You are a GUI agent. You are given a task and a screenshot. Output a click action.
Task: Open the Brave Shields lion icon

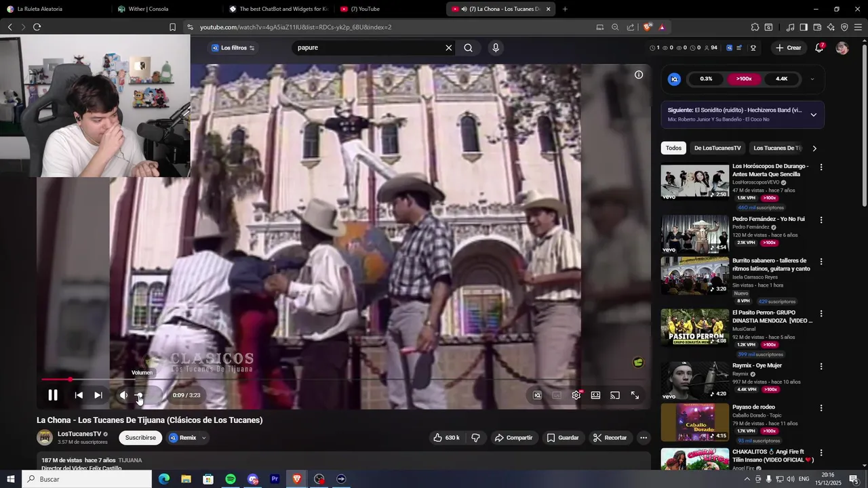pos(648,27)
